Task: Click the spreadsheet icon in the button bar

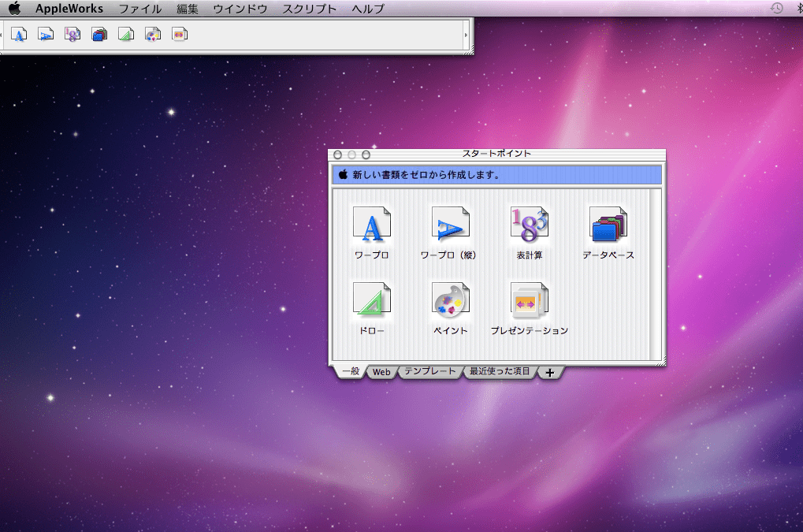Action: point(72,35)
